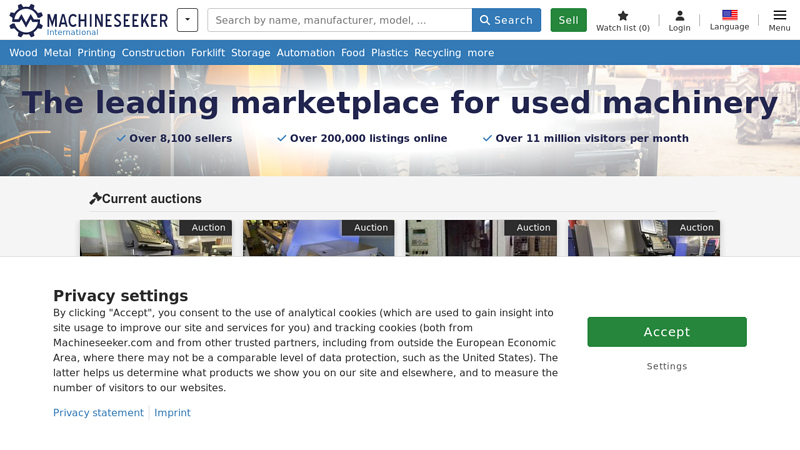
Task: Click the 'Privacy settings' heading
Action: pyautogui.click(x=120, y=295)
